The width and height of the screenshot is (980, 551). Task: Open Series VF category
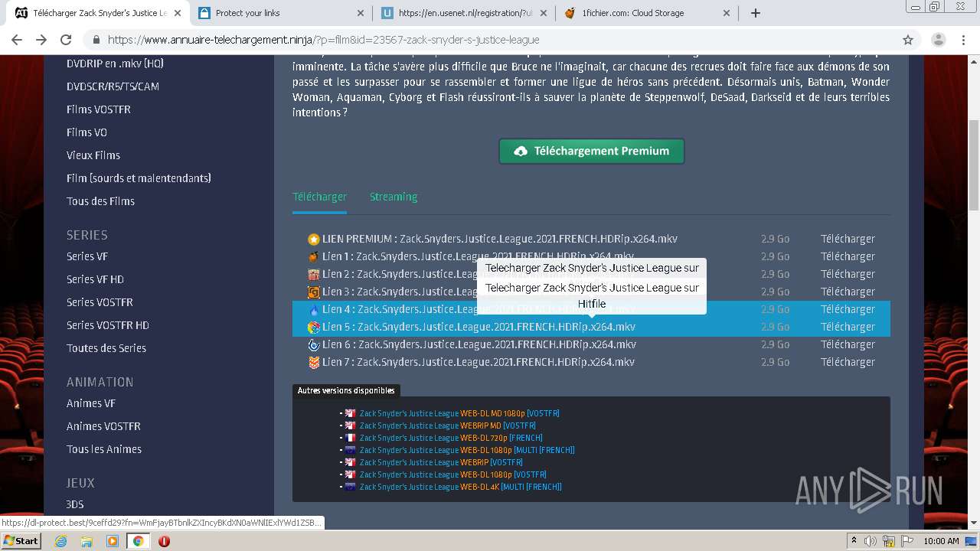point(87,256)
